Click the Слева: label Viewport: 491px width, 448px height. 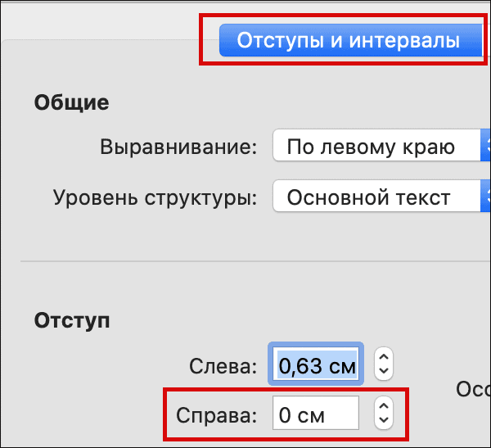223,365
